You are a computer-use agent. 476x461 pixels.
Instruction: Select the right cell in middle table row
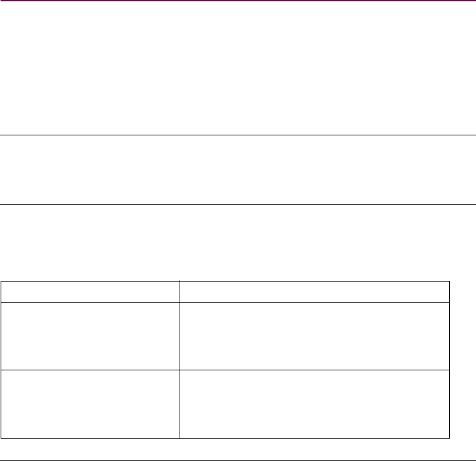pyautogui.click(x=314, y=335)
